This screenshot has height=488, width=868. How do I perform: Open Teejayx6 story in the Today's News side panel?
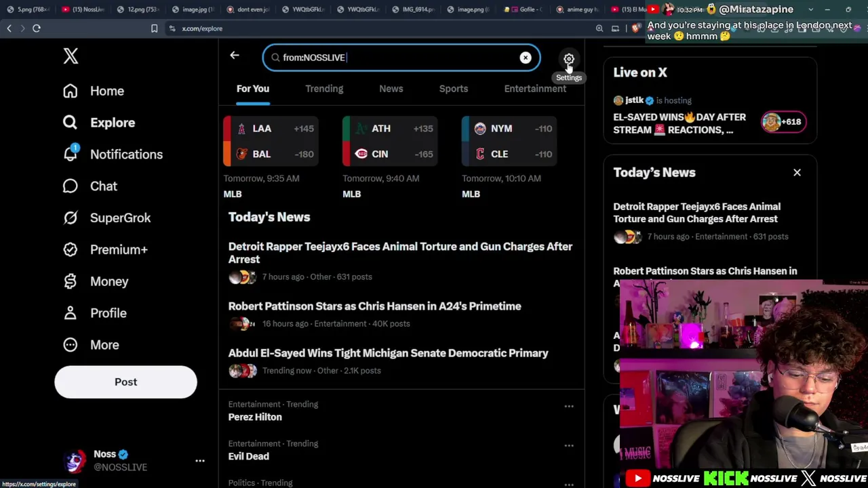click(697, 213)
